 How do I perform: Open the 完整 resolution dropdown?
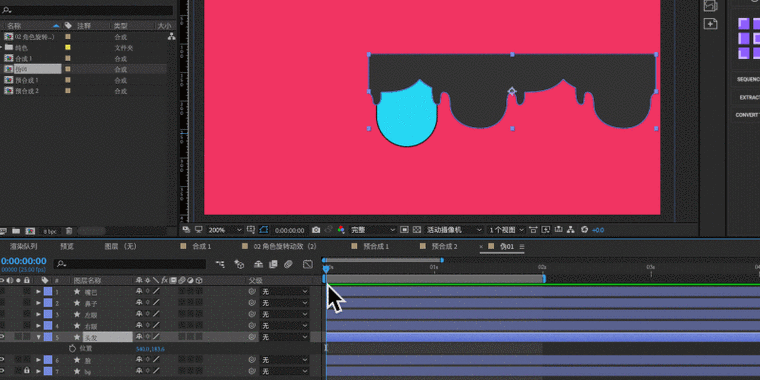click(373, 230)
